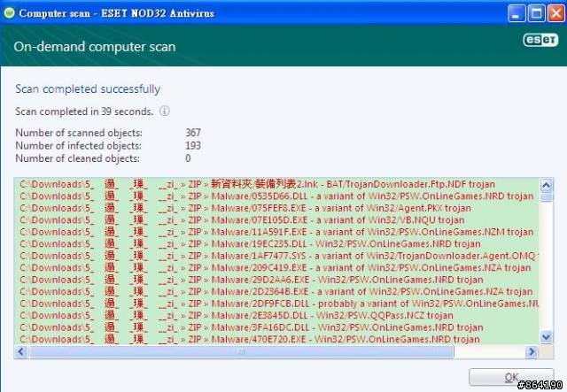The image size is (567, 392).
Task: Click the 'Number of infected objects:' label
Action: 79,146
